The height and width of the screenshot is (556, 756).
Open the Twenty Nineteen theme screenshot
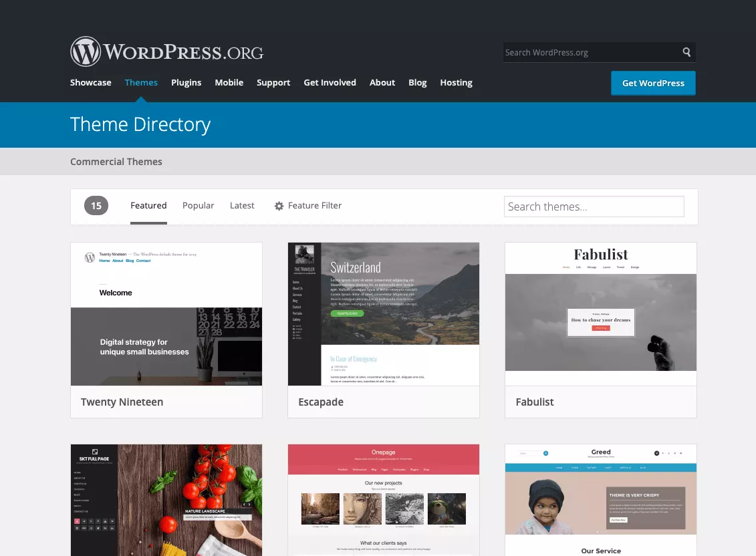pyautogui.click(x=166, y=314)
